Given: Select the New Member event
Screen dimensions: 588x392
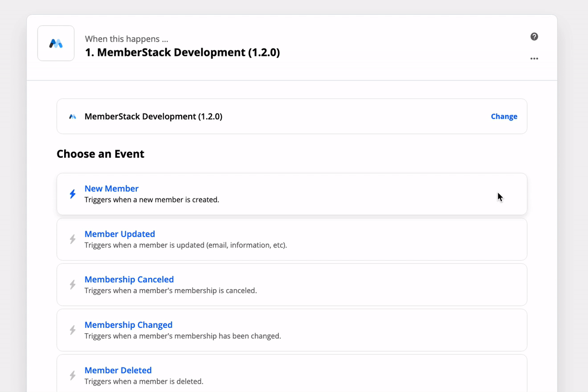Looking at the screenshot, I should 292,194.
